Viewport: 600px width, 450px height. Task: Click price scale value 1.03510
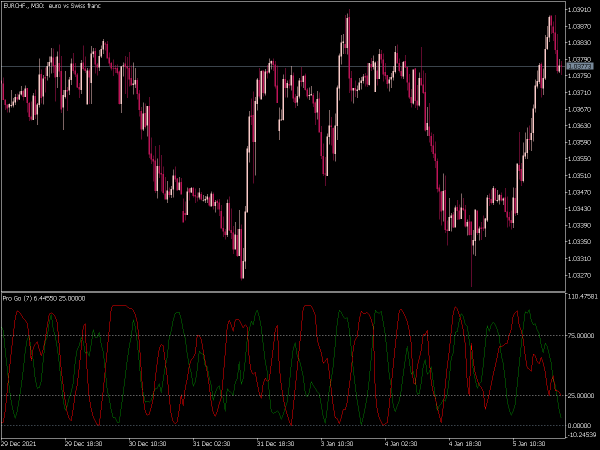(580, 176)
